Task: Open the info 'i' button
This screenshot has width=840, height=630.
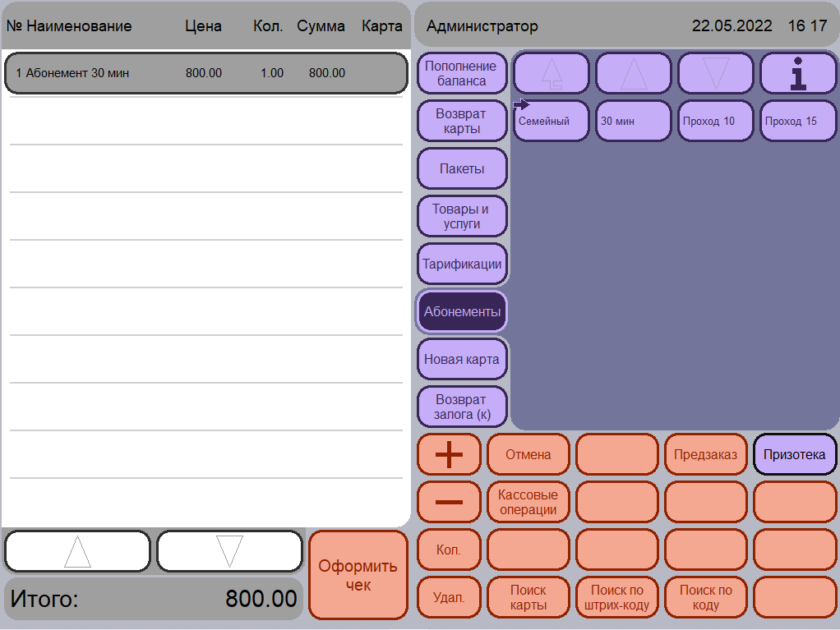Action: (798, 73)
